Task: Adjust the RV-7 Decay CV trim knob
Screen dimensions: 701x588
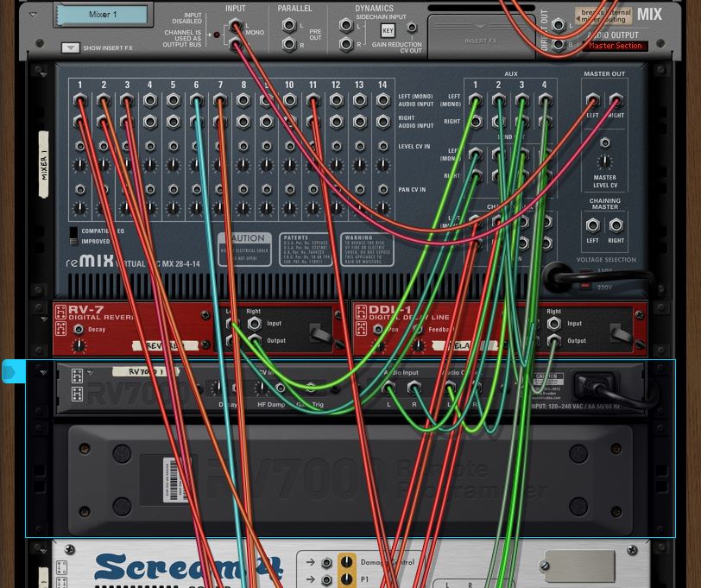Action: tap(79, 345)
